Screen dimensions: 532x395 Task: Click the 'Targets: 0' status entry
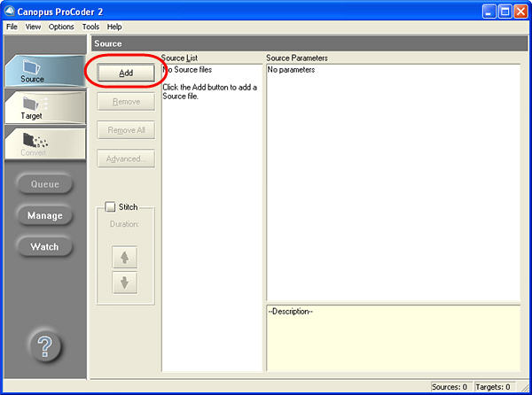point(493,387)
